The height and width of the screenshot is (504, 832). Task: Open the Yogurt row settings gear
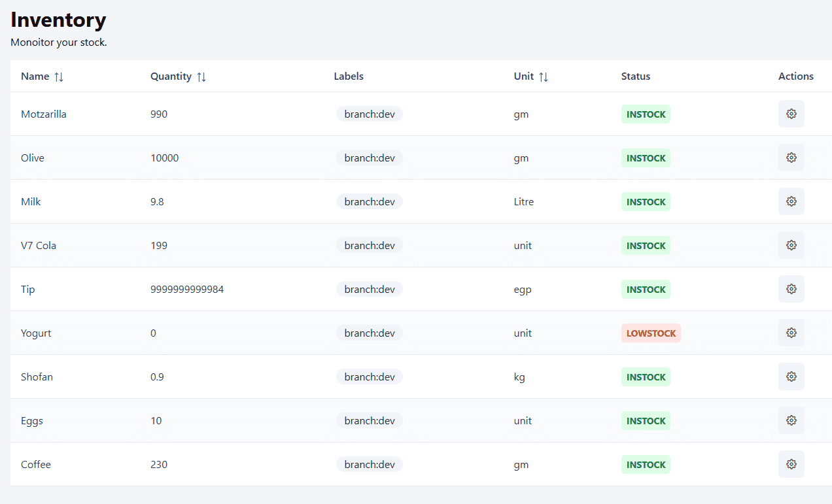791,333
